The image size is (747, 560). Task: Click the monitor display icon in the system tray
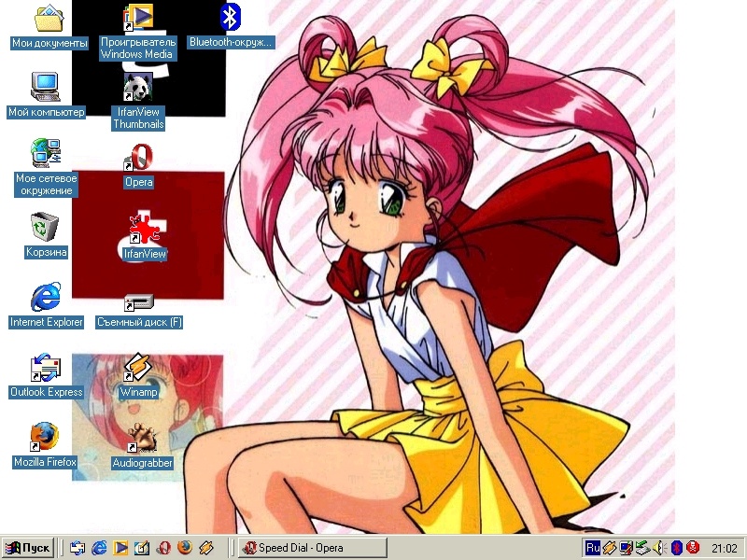(626, 548)
